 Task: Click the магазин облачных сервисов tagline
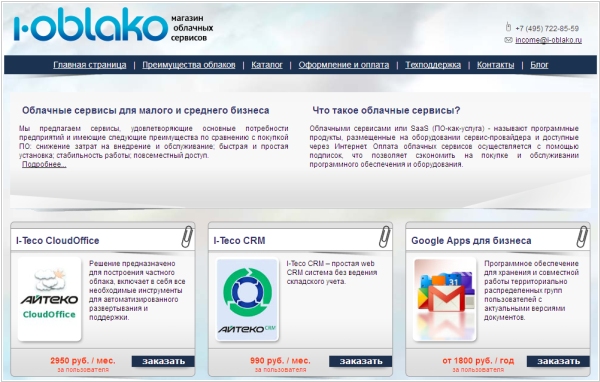click(192, 28)
